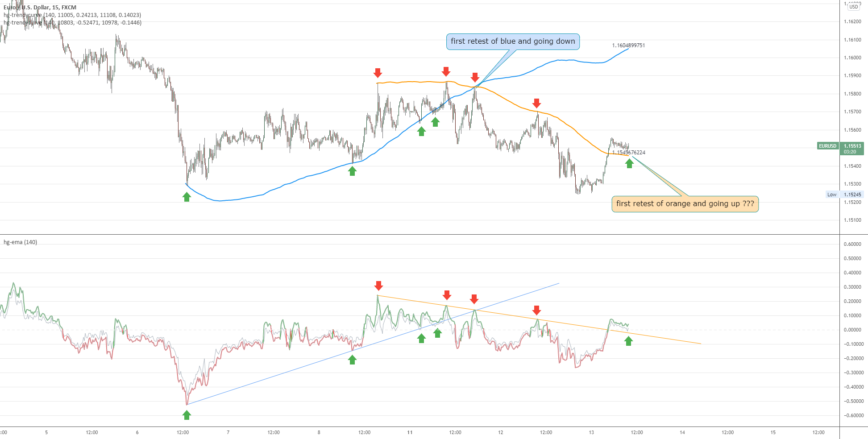
Task: Click the 0.00000 level on indicator axis
Action: tap(852, 330)
